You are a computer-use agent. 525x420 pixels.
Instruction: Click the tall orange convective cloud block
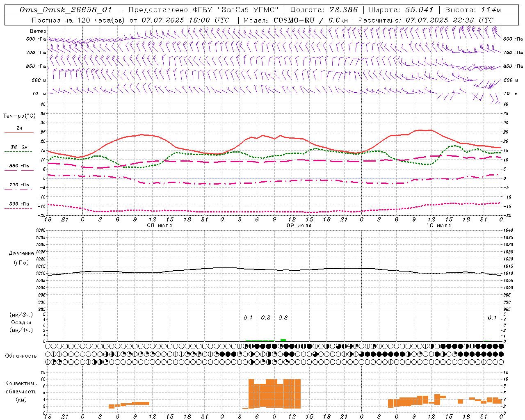tap(274, 393)
